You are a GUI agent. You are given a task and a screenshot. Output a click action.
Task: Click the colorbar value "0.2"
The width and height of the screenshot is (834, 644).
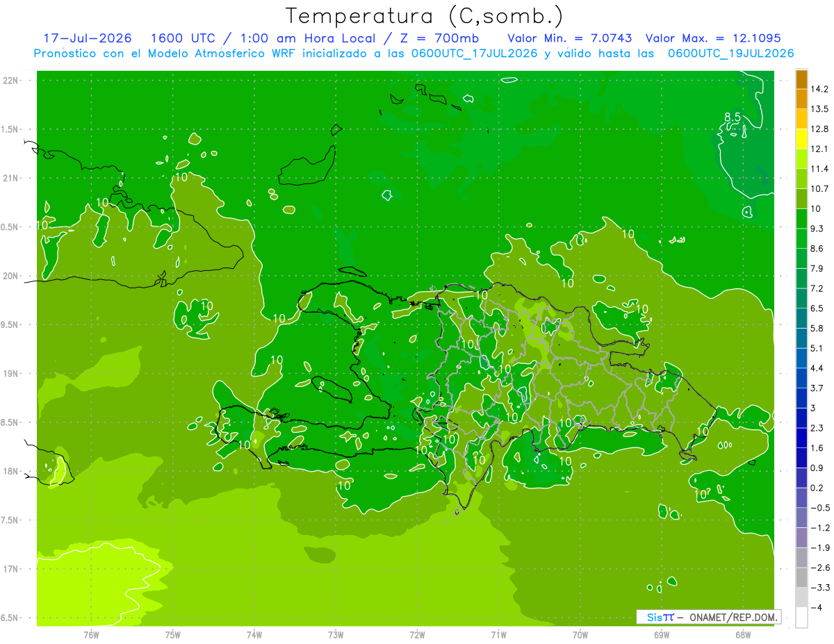point(817,488)
